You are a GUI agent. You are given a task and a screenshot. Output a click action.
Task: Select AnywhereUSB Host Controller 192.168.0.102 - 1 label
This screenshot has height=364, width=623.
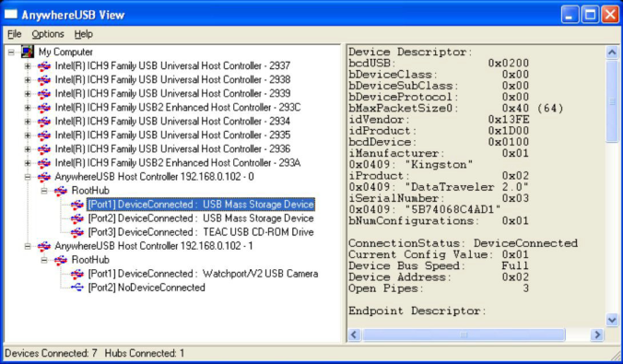click(x=154, y=246)
